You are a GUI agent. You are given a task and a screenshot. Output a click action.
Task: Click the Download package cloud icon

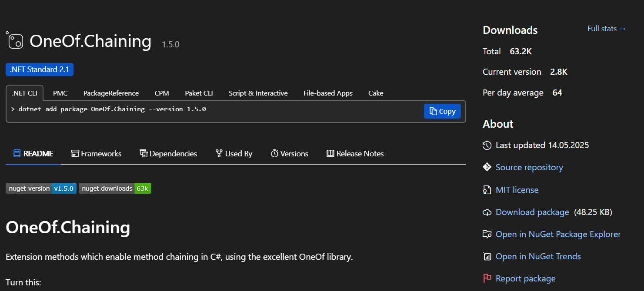point(487,212)
